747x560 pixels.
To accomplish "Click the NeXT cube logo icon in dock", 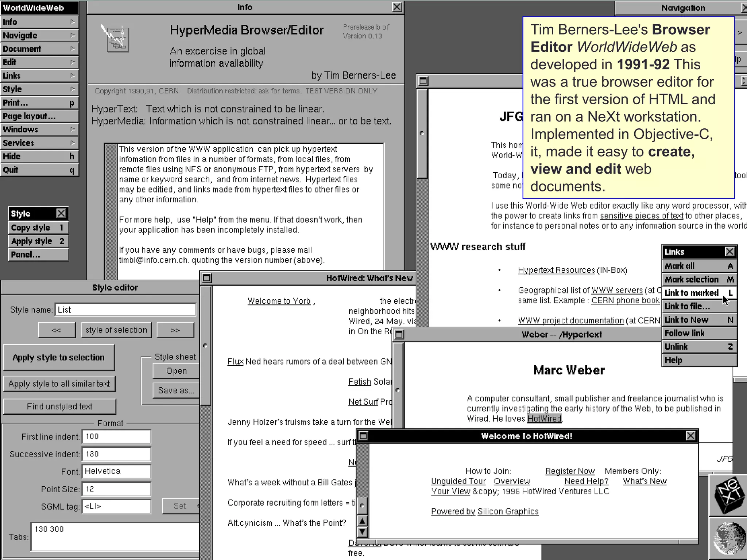I will point(728,495).
